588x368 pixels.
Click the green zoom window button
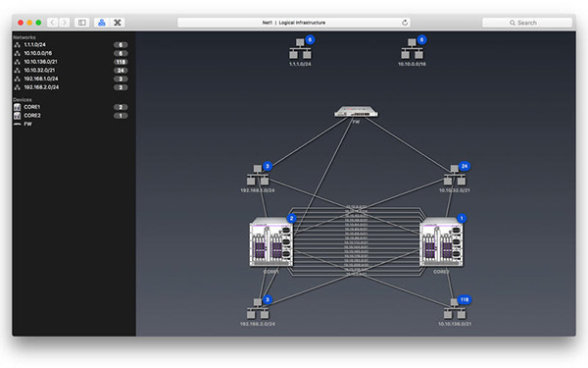click(38, 23)
